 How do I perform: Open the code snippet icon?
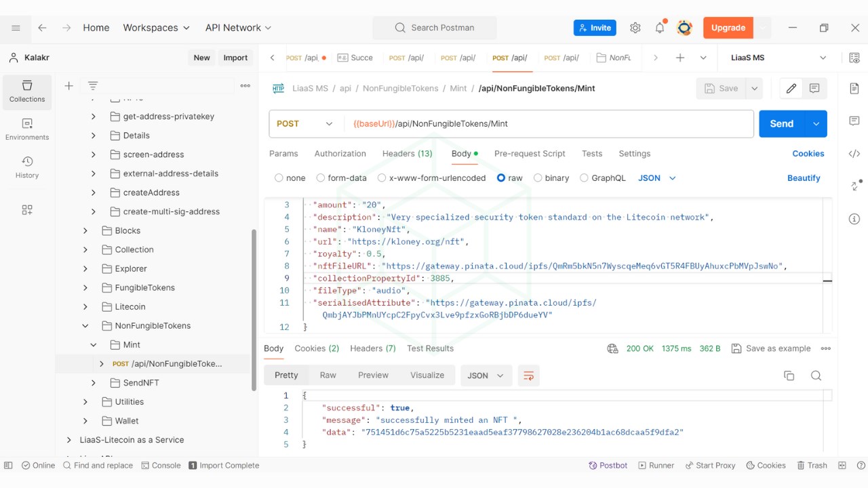(854, 154)
